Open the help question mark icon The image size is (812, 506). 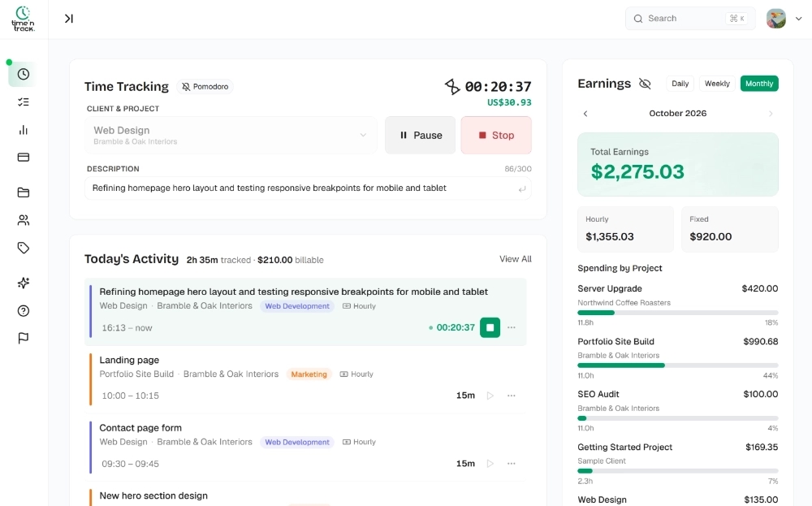pyautogui.click(x=24, y=311)
